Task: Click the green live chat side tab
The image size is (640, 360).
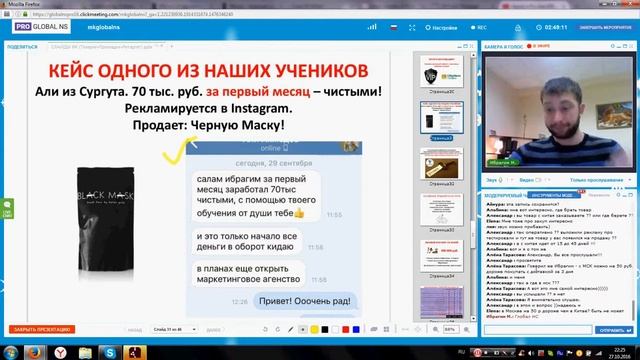Action: (7, 209)
